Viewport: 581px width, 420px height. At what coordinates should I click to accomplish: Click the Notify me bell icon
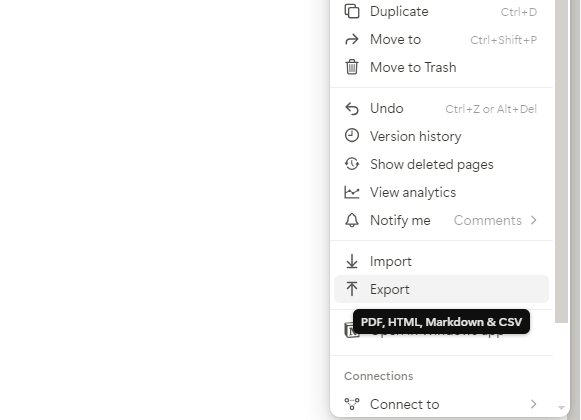(352, 220)
